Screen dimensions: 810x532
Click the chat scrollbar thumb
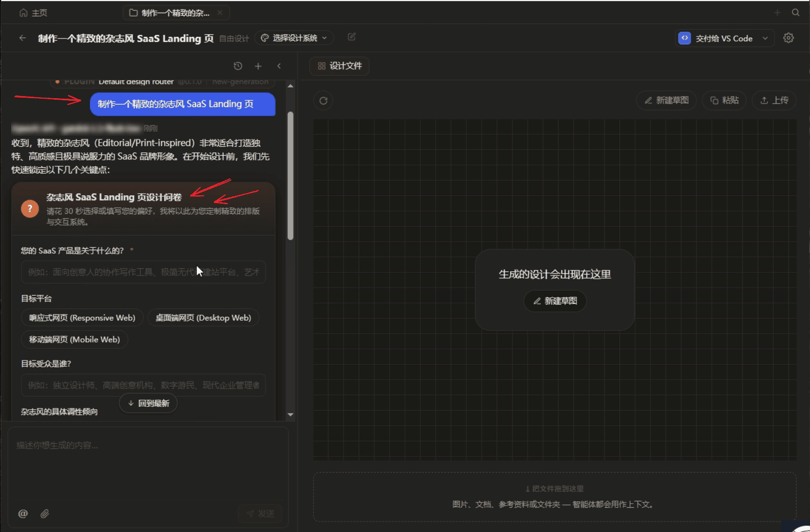click(x=290, y=176)
